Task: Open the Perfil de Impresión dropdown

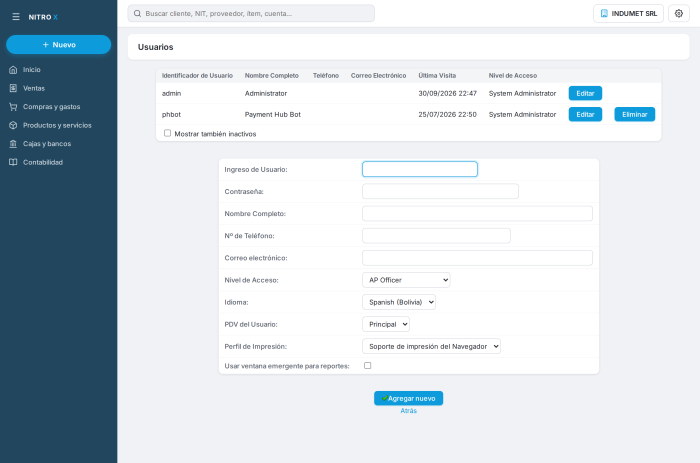Action: click(431, 346)
